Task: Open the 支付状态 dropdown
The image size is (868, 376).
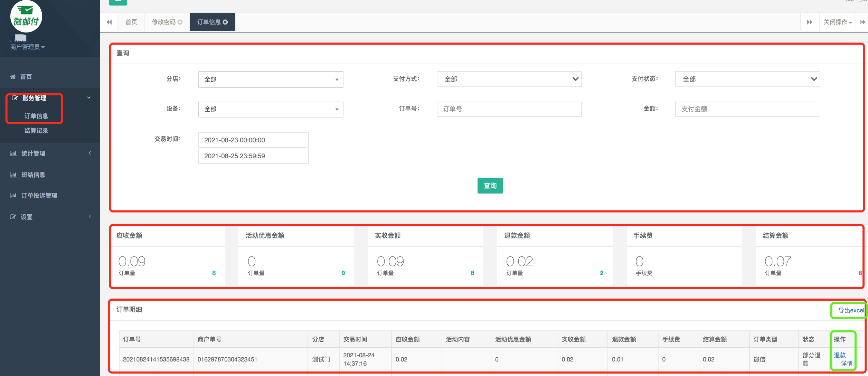Action: (747, 79)
